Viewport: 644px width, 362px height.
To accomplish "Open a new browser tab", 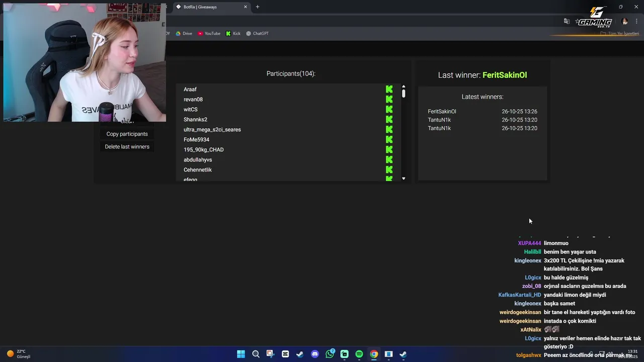I will [258, 7].
